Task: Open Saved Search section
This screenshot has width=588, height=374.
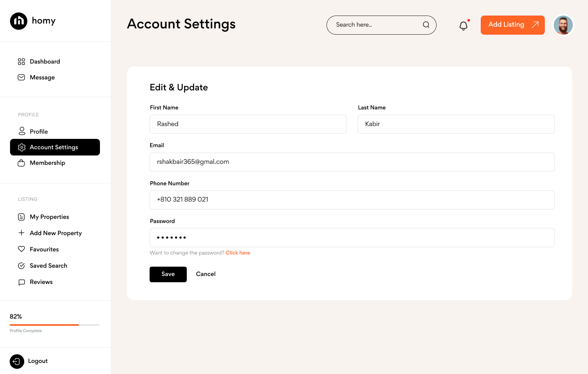Action: [48, 266]
